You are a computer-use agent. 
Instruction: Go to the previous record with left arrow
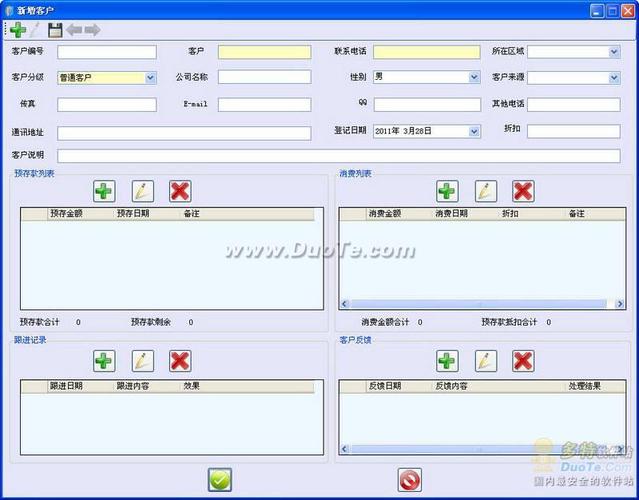click(x=74, y=30)
